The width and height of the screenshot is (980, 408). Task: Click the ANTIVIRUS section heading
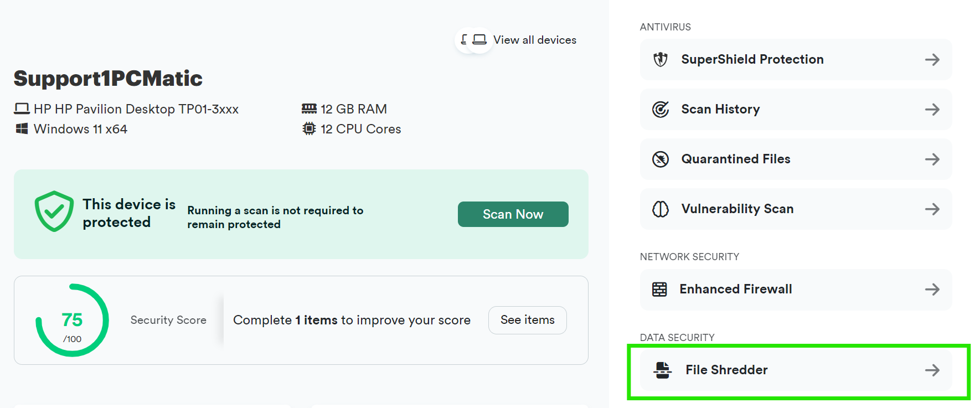coord(666,27)
